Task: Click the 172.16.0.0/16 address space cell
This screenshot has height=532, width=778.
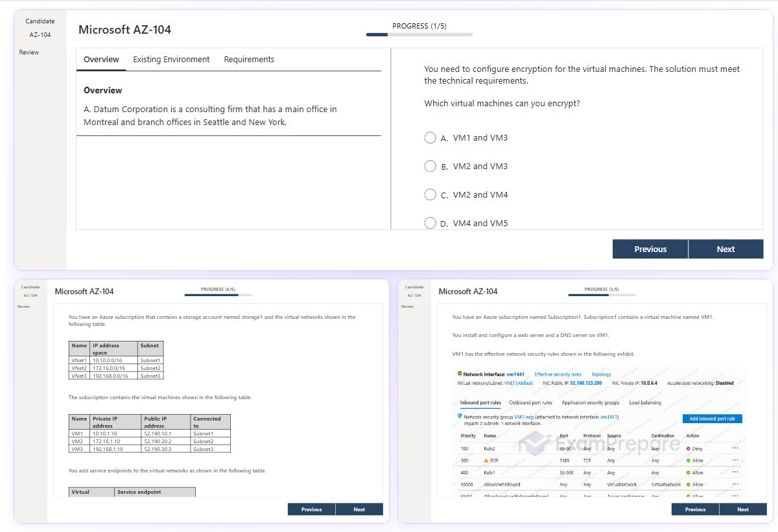Action: 113,367
